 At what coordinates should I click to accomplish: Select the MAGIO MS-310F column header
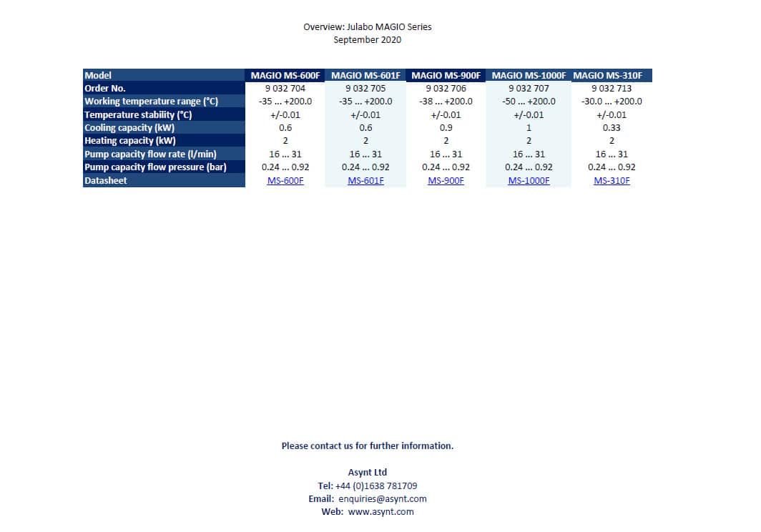[612, 75]
